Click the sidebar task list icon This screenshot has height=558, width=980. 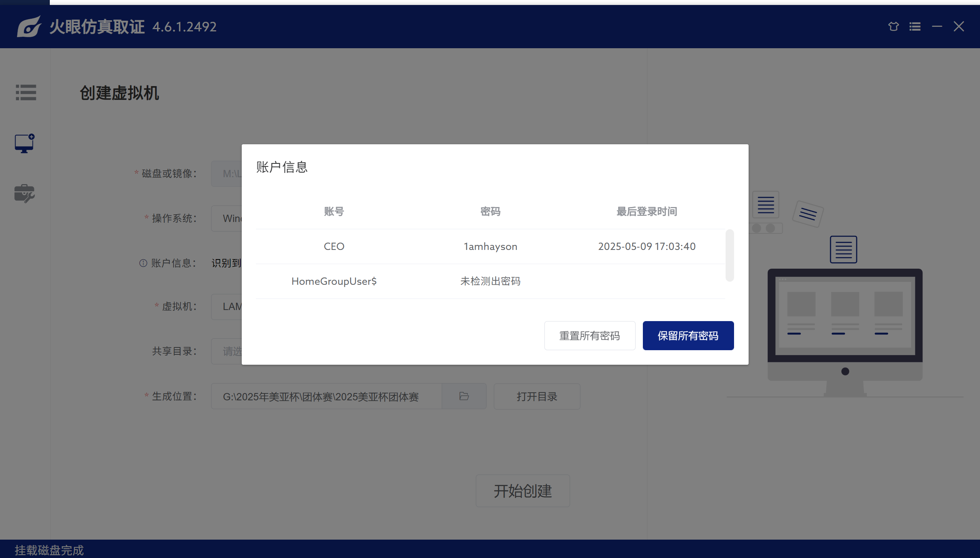coord(26,92)
